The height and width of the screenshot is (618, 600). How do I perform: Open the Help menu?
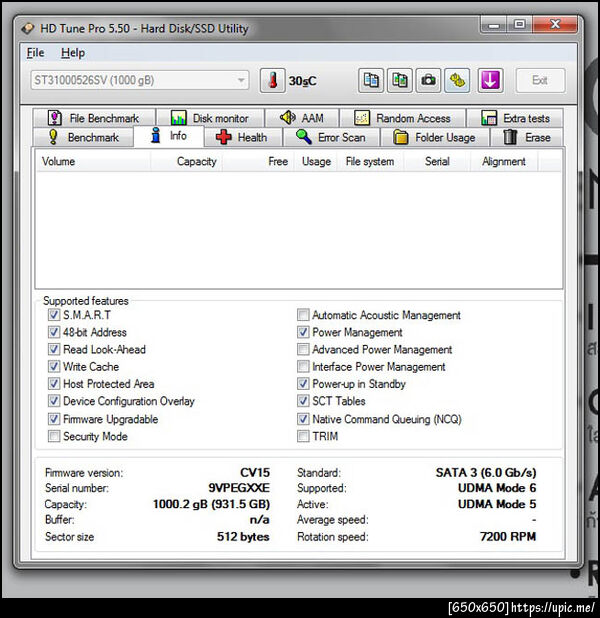73,53
